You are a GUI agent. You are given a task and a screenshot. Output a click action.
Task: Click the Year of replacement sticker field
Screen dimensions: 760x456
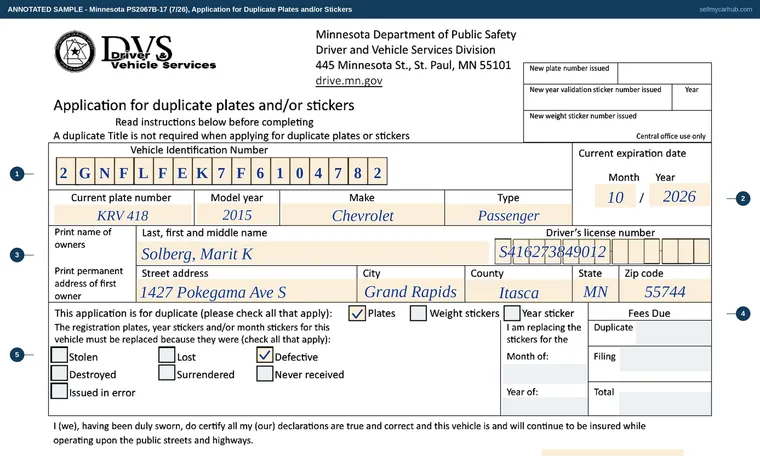coord(544,406)
